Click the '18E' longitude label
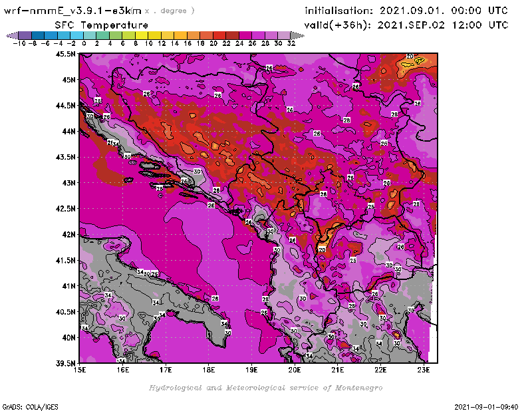The height and width of the screenshot is (411, 532). point(209,370)
